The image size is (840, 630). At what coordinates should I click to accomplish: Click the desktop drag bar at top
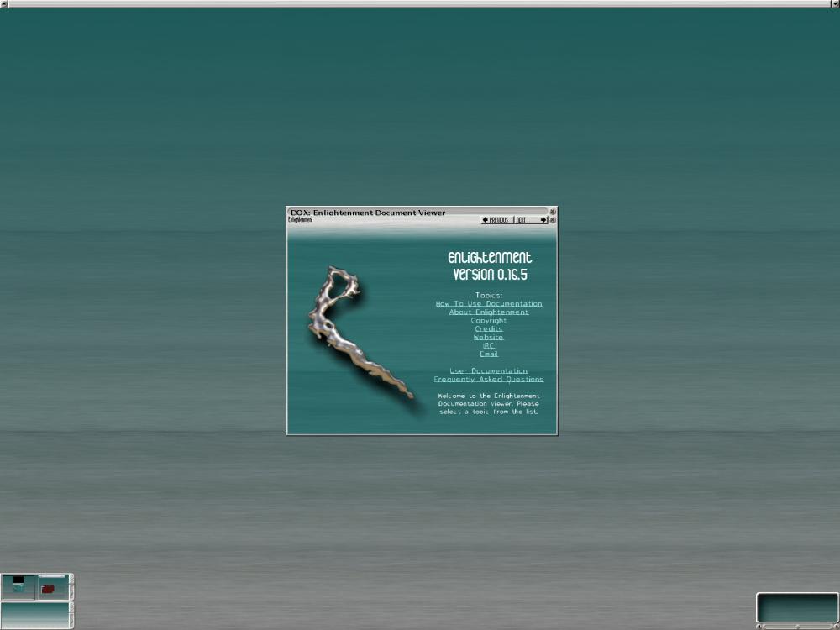click(420, 3)
